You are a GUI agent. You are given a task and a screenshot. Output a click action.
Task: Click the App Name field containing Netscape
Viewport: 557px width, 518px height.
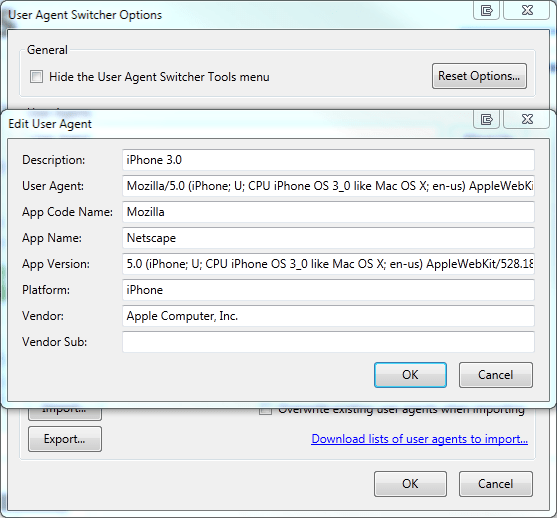click(x=328, y=238)
